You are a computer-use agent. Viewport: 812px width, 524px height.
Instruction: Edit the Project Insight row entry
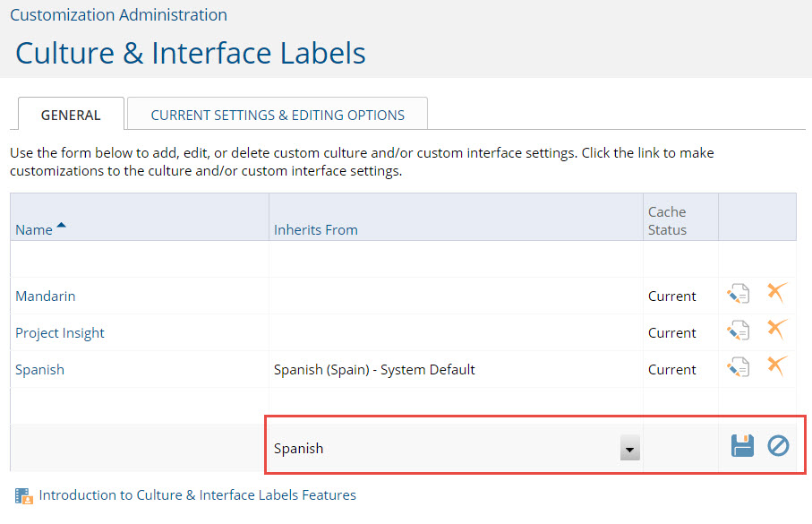738,331
